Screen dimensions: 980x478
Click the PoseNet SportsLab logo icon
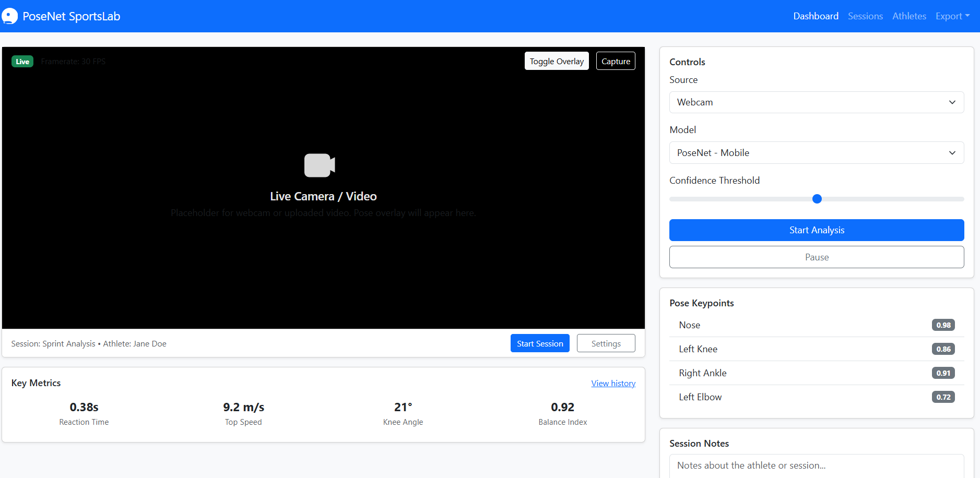[9, 16]
